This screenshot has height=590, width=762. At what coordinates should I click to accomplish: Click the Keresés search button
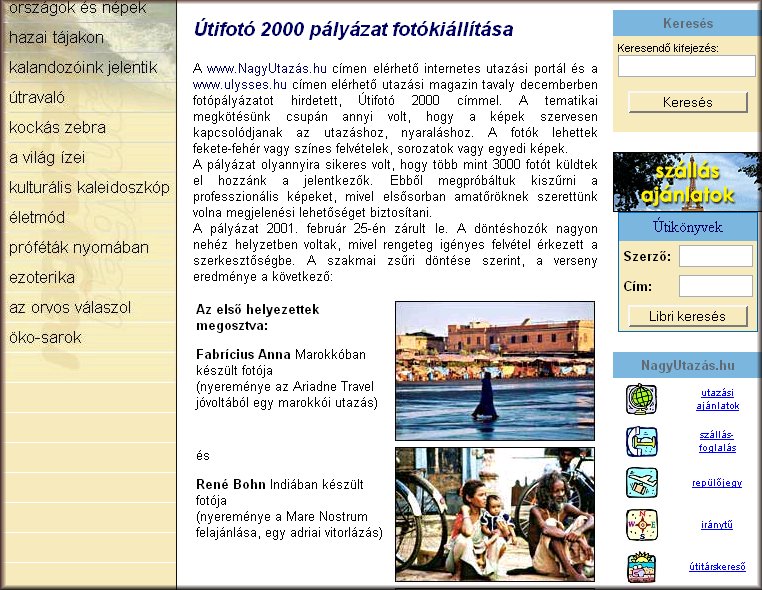click(x=688, y=102)
